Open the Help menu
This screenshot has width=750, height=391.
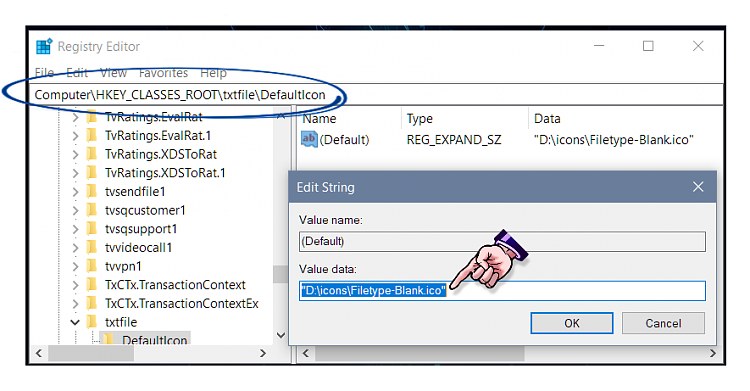213,73
